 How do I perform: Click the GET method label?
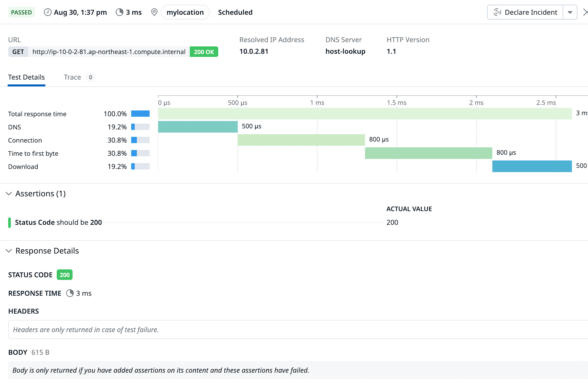coord(18,52)
